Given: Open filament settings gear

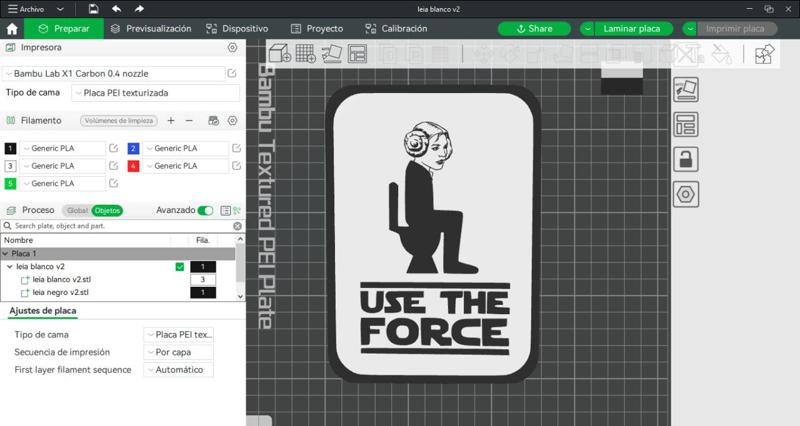Looking at the screenshot, I should pyautogui.click(x=232, y=120).
